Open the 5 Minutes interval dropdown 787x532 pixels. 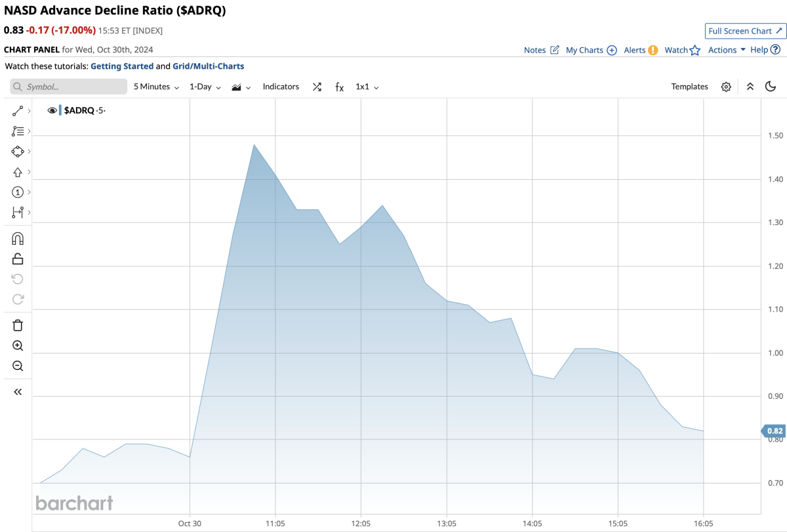156,87
